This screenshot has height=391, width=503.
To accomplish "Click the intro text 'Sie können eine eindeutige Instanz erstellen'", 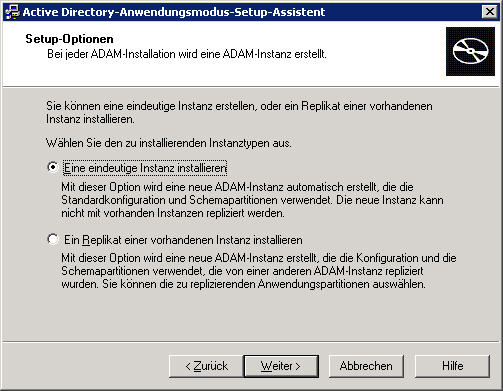I will (x=151, y=106).
